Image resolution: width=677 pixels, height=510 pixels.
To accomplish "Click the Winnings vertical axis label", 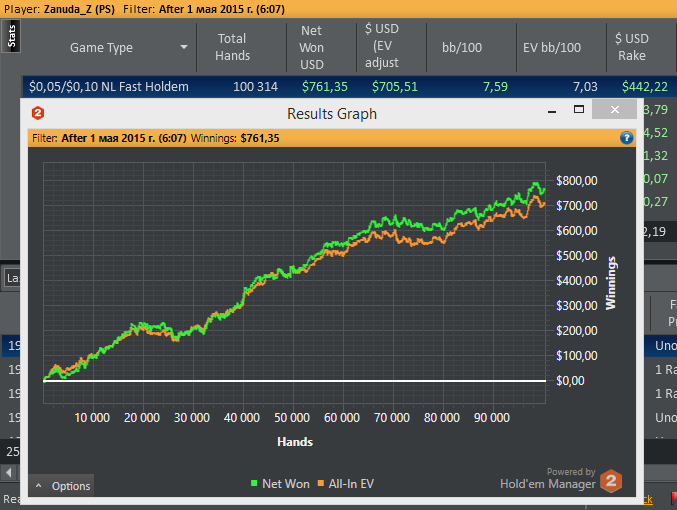I will click(x=611, y=283).
